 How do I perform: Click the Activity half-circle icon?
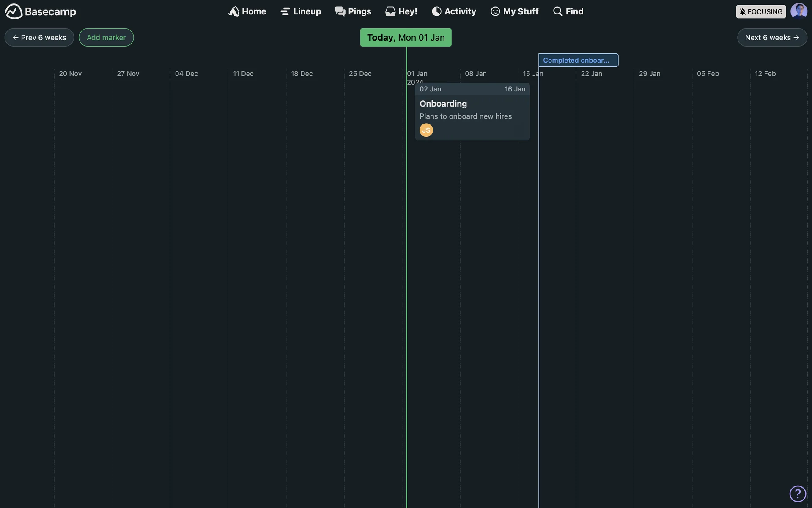pos(436,11)
